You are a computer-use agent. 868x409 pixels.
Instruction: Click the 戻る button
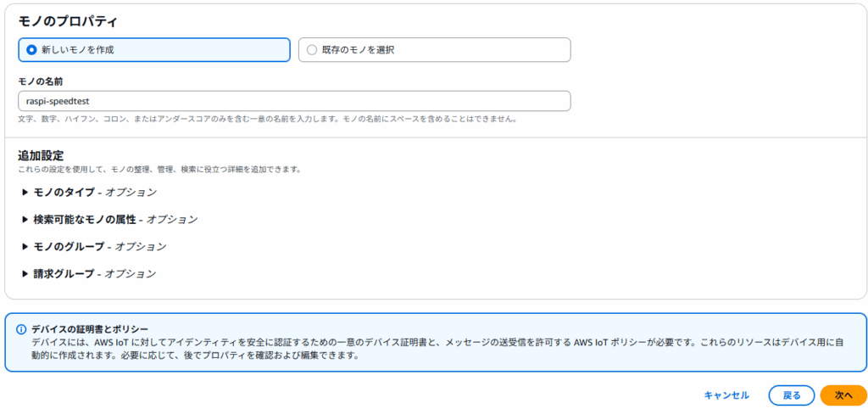coord(792,395)
